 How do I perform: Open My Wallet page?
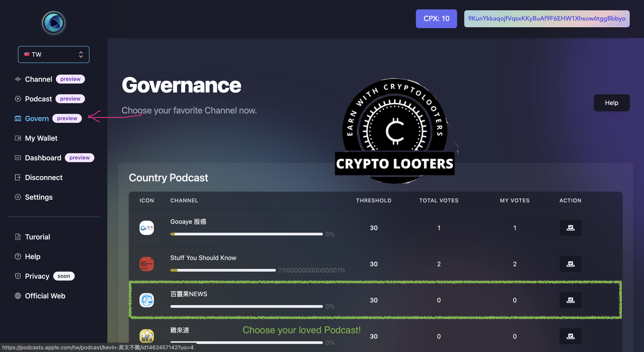pyautogui.click(x=41, y=138)
